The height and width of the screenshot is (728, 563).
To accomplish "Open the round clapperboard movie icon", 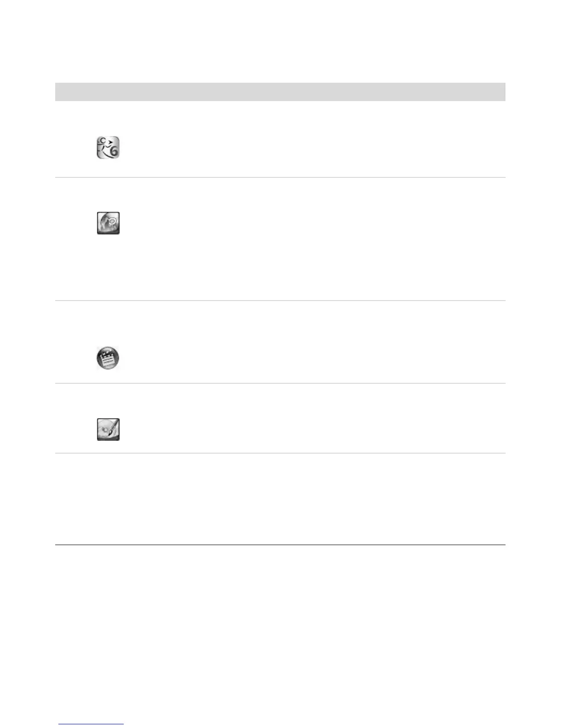I will [x=108, y=358].
